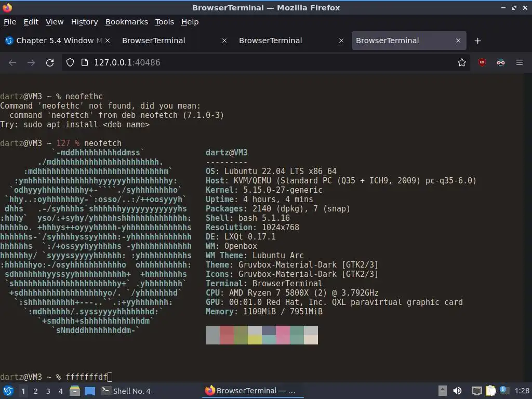Switch to Chapter 5.4 Window tab
532x399 pixels.
pyautogui.click(x=58, y=41)
